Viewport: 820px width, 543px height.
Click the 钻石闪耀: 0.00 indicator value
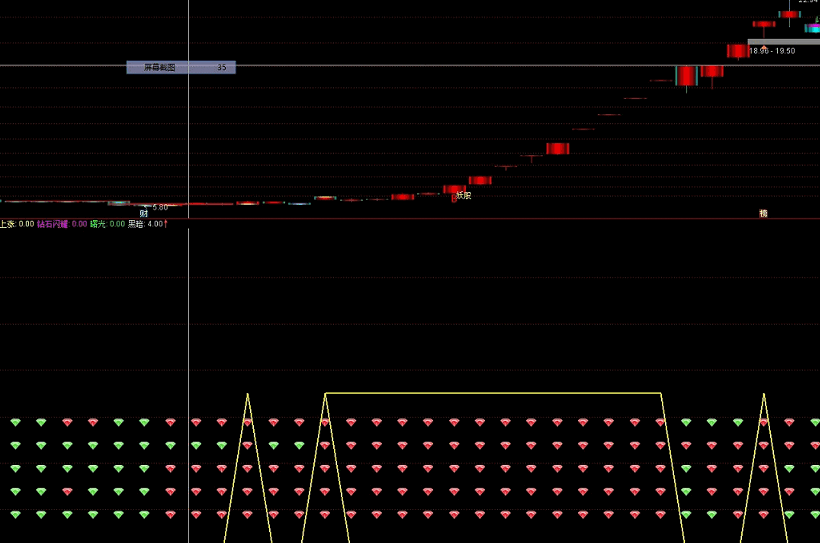click(62, 224)
